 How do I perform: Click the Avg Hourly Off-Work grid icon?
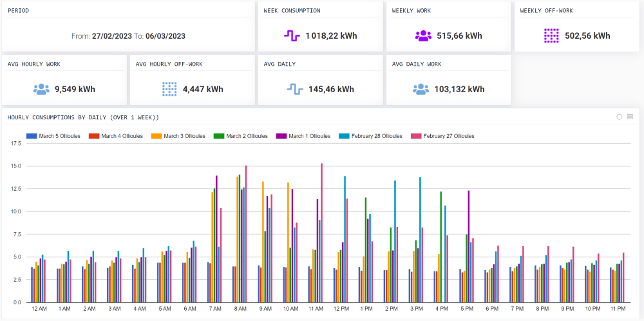pyautogui.click(x=169, y=89)
